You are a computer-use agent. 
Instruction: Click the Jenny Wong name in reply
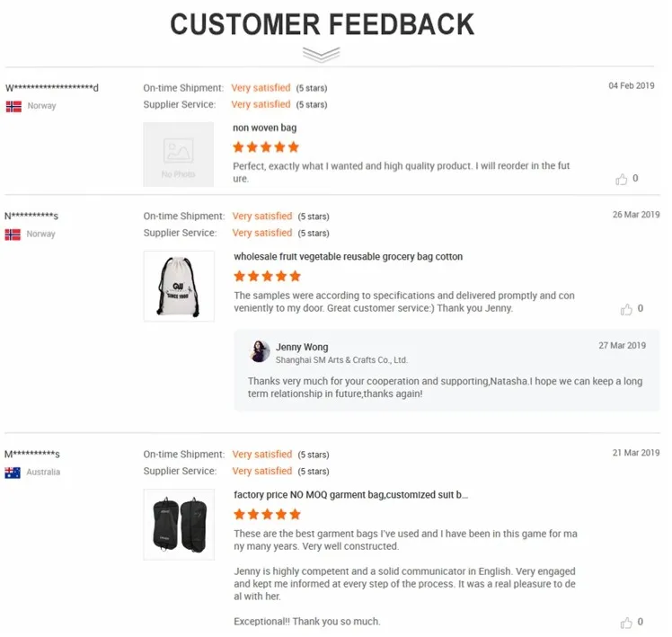click(x=302, y=347)
